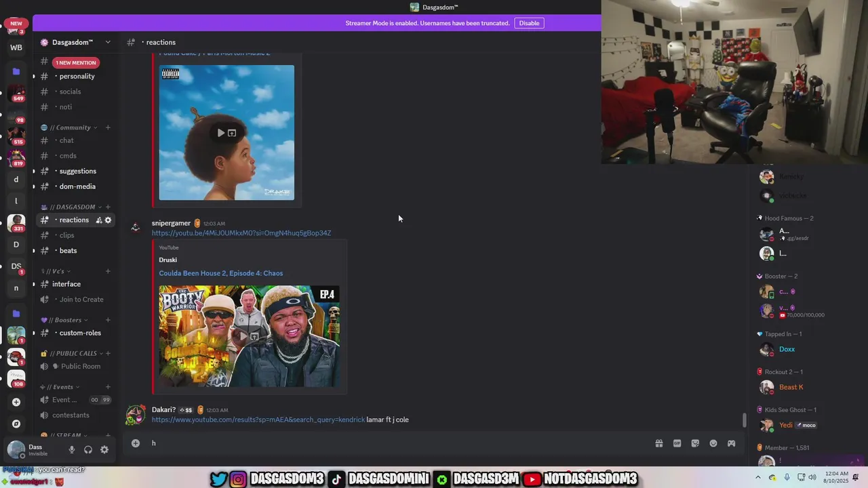Open the server with 98 badge
868x488 pixels.
pyautogui.click(x=16, y=115)
